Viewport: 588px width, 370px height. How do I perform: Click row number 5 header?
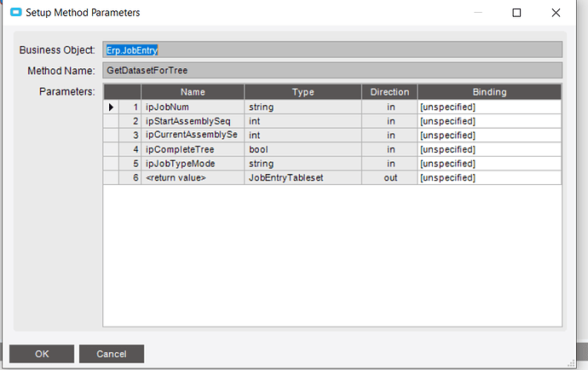click(130, 164)
